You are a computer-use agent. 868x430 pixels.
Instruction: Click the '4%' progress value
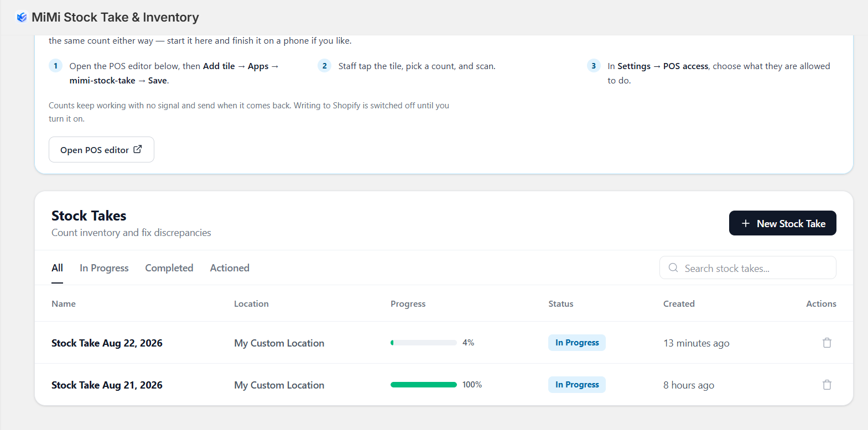tap(468, 343)
